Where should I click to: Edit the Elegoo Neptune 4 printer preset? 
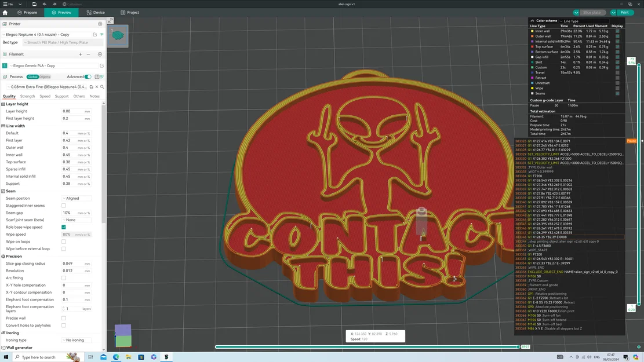point(95,35)
